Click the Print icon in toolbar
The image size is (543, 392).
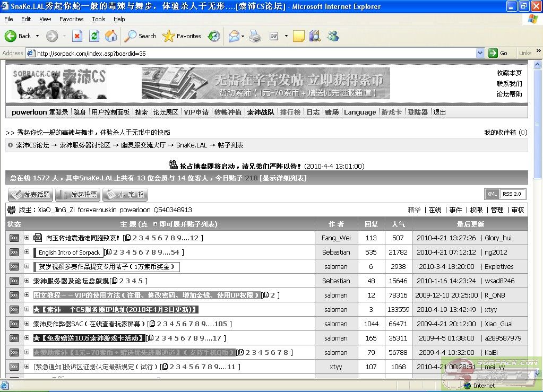[255, 36]
